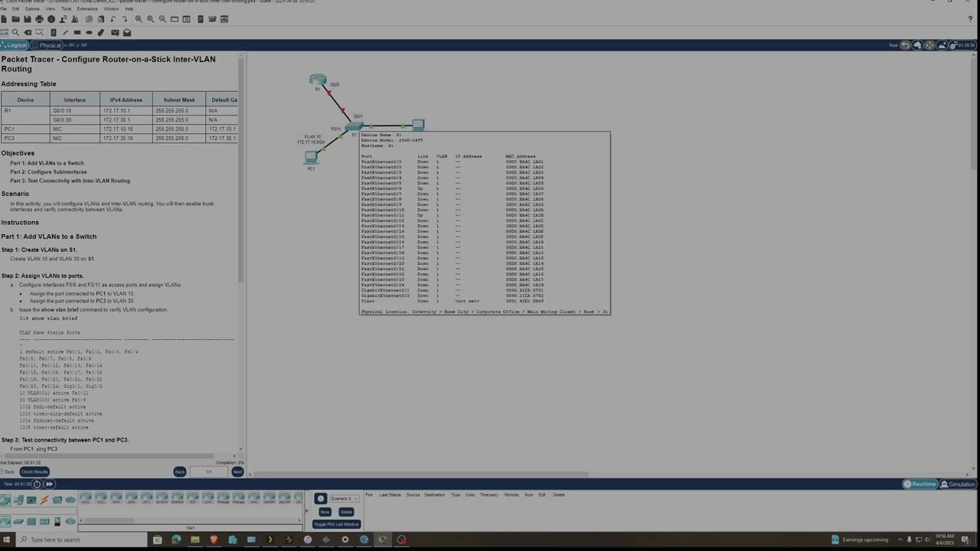Select Connections lightning bolt category
Image resolution: width=980 pixels, height=551 pixels.
tap(44, 500)
